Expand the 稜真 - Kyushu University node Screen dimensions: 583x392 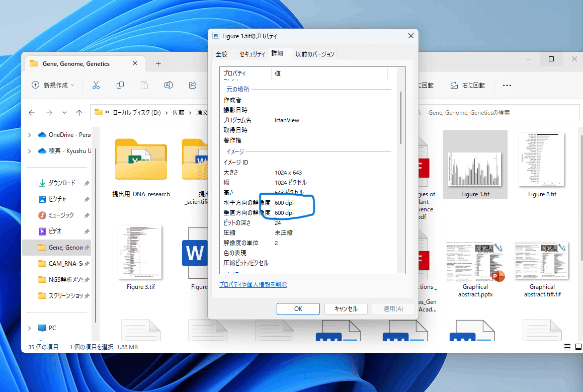pyautogui.click(x=29, y=150)
